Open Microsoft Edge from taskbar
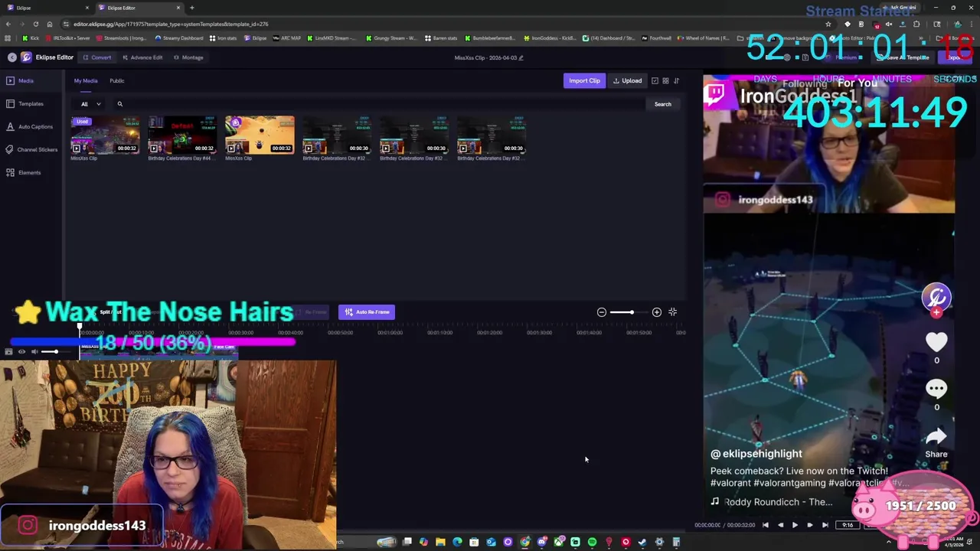The width and height of the screenshot is (980, 551). pyautogui.click(x=457, y=542)
